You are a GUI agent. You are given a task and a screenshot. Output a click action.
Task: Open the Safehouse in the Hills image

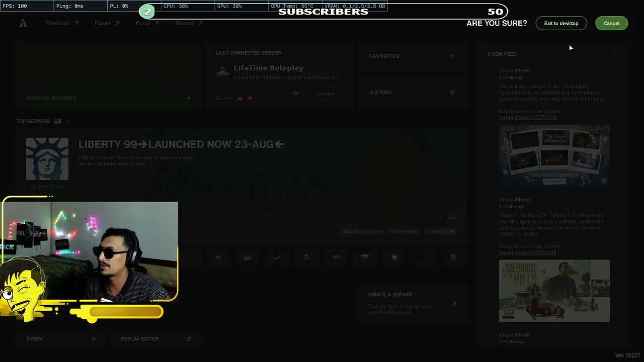tap(554, 291)
